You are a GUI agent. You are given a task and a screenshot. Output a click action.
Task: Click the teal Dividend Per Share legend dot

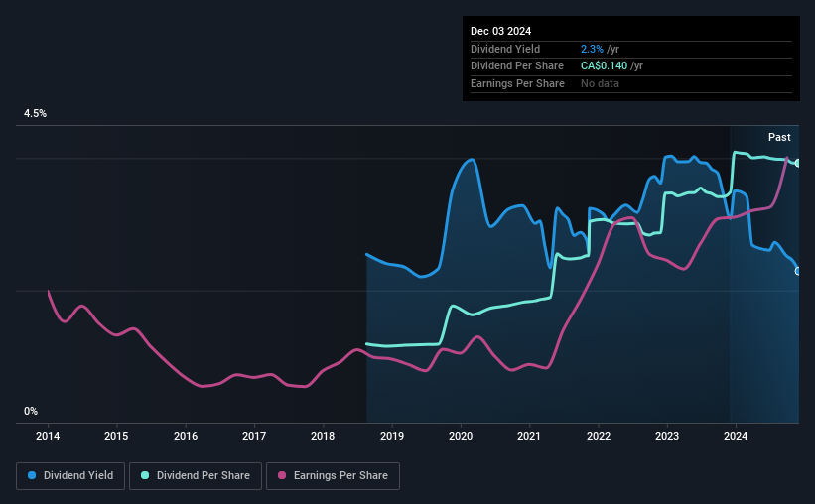(x=145, y=475)
